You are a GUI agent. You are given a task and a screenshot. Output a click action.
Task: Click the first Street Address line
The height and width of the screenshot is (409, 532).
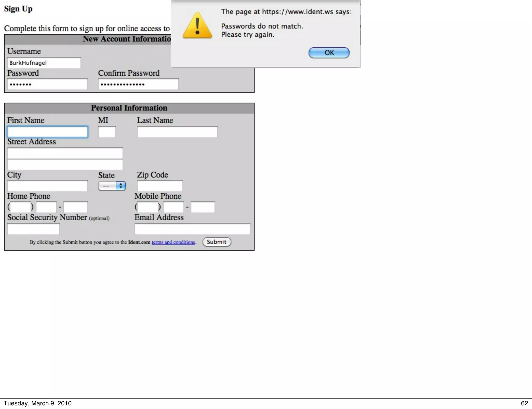click(65, 153)
